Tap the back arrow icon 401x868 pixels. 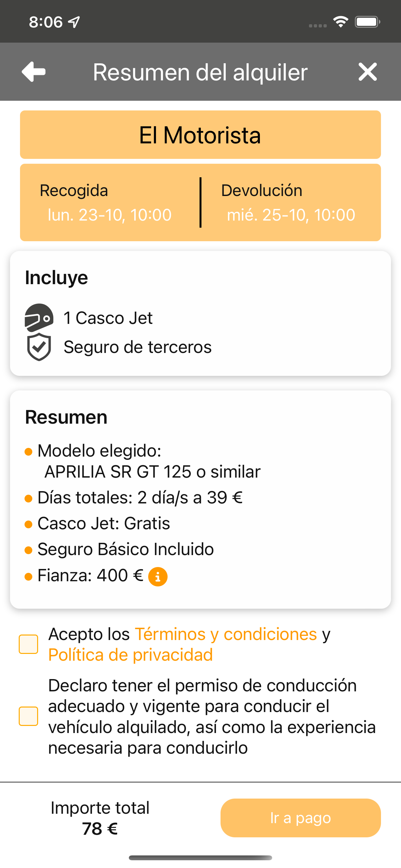33,72
